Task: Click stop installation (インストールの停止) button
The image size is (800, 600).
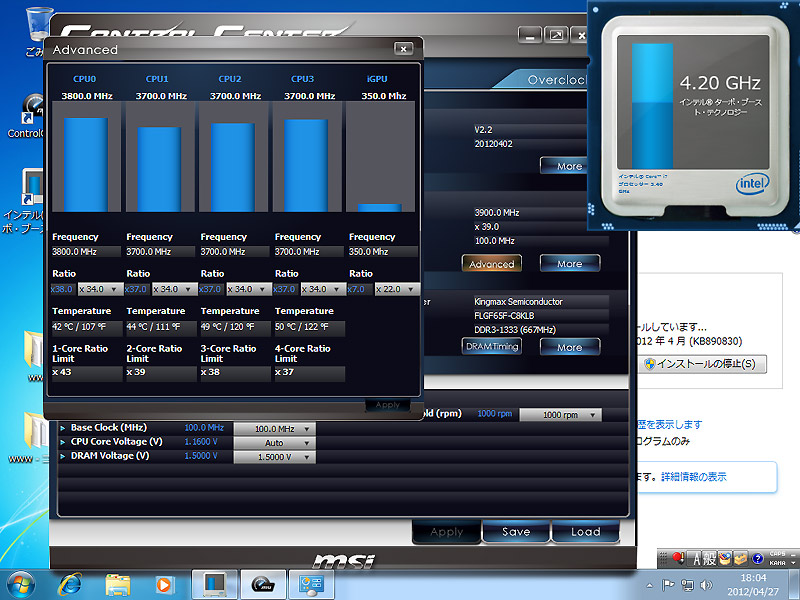Action: tap(702, 364)
